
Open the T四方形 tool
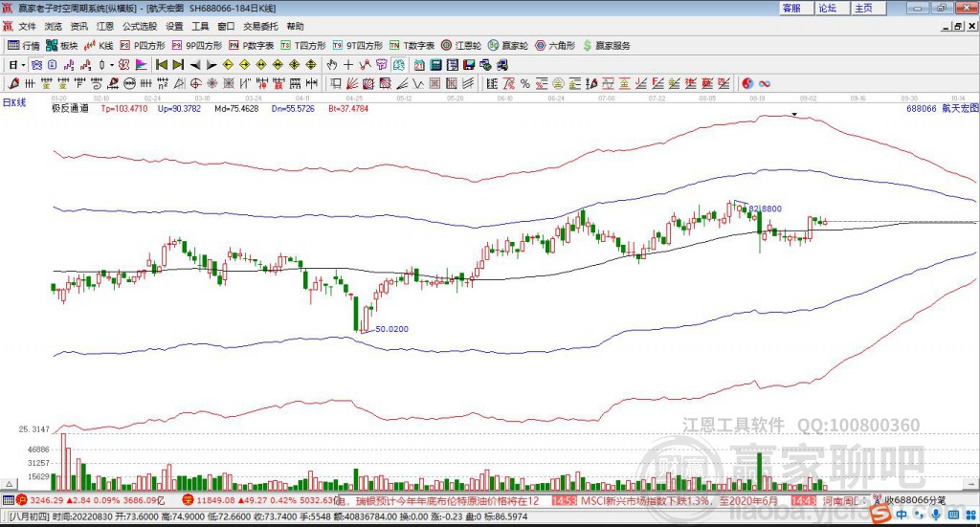coord(303,46)
